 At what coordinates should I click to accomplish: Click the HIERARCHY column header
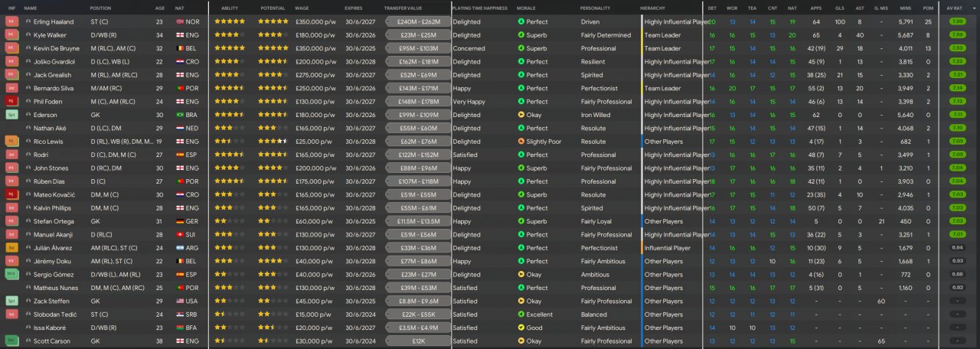tap(652, 8)
